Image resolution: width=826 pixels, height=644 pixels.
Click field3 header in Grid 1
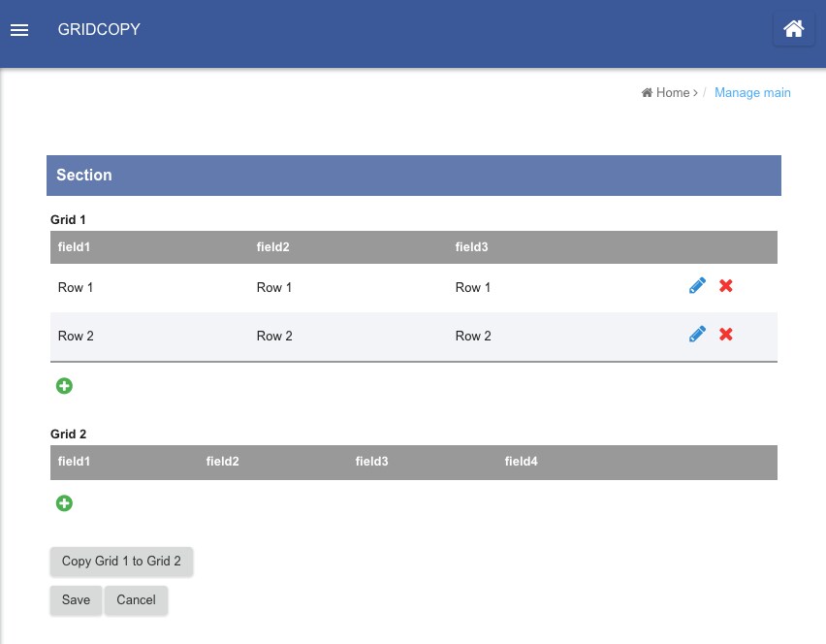pyautogui.click(x=471, y=246)
